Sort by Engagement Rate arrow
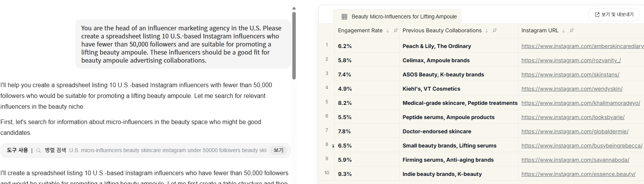The image size is (644, 184). coord(388,31)
